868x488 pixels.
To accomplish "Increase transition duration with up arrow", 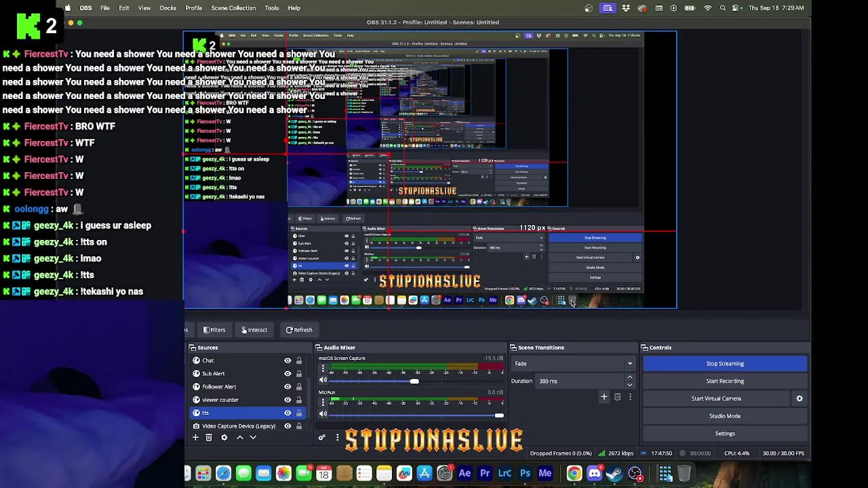I will point(630,378).
